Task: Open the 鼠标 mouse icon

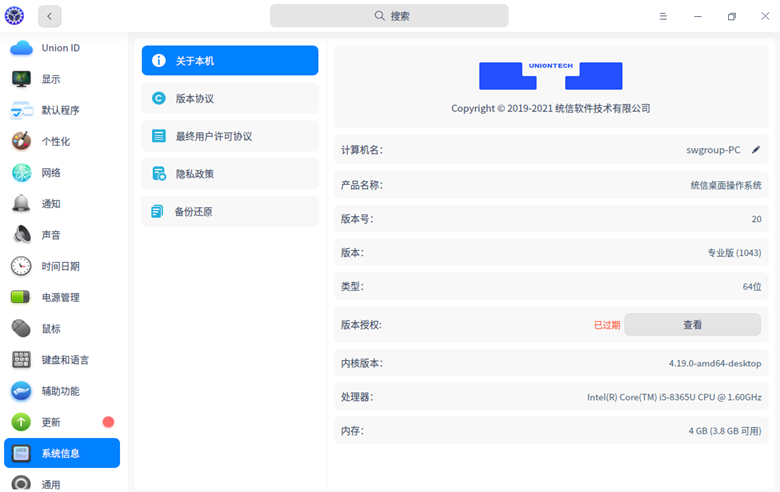Action: [x=21, y=328]
